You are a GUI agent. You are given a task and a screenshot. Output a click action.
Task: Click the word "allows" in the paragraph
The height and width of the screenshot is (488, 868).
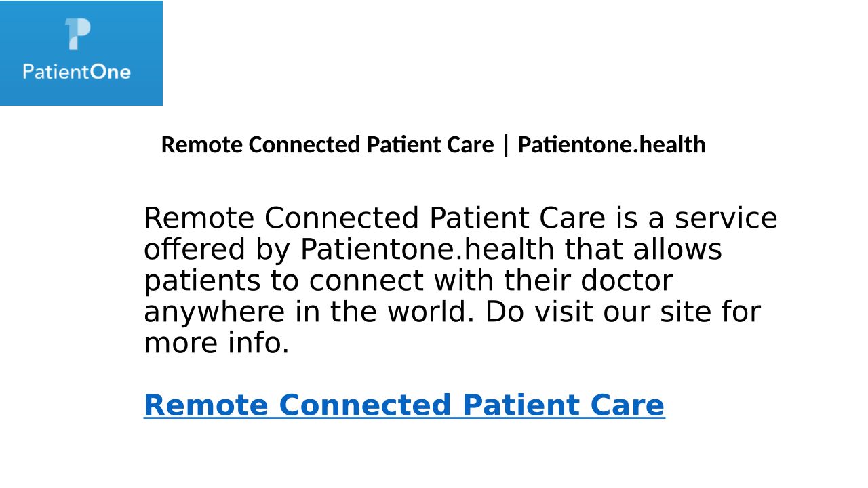[x=677, y=250]
